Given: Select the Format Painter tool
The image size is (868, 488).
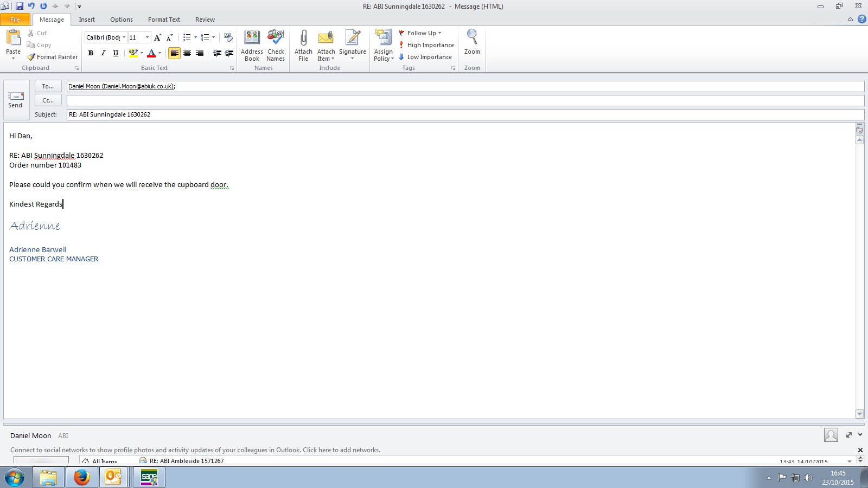Looking at the screenshot, I should coord(53,57).
